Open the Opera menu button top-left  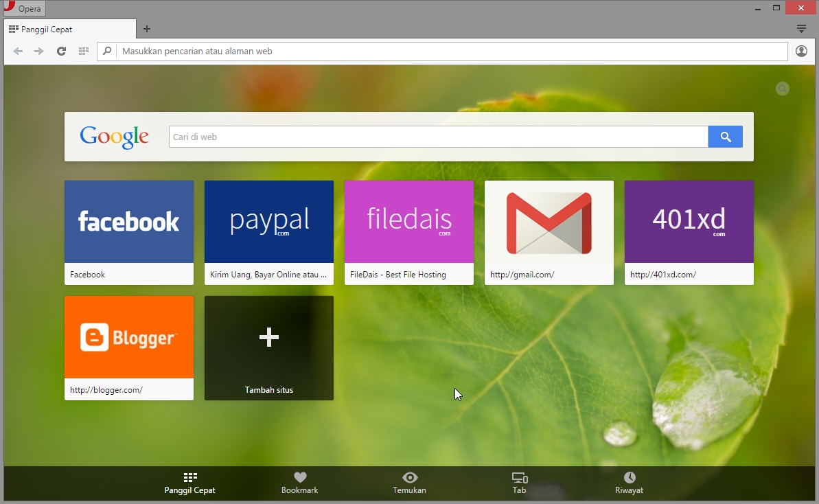point(23,8)
